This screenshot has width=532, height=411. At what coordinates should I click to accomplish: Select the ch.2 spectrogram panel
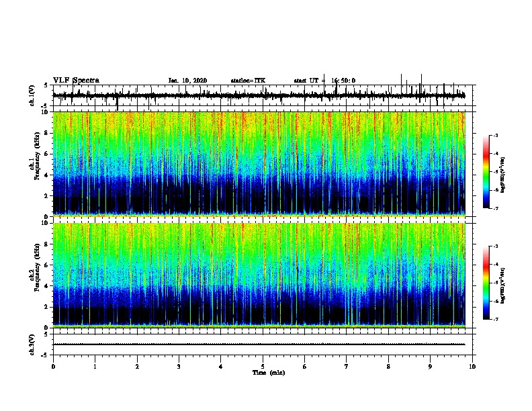[x=259, y=275]
